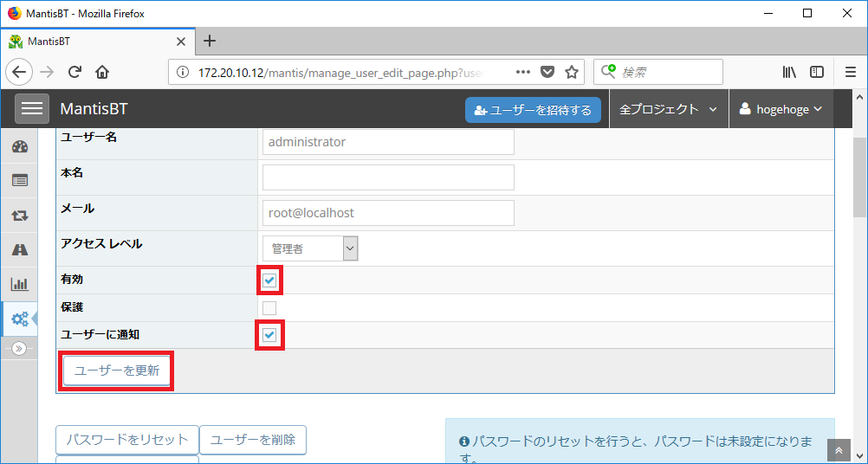The width and height of the screenshot is (868, 464).
Task: Open the 全プロジェクト project dropdown
Action: (x=668, y=109)
